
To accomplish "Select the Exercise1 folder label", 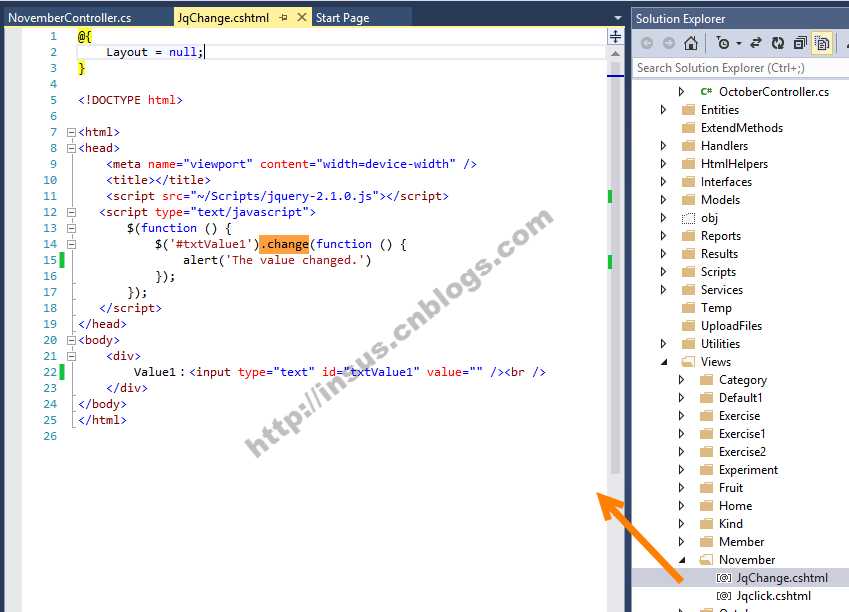I will click(x=742, y=434).
